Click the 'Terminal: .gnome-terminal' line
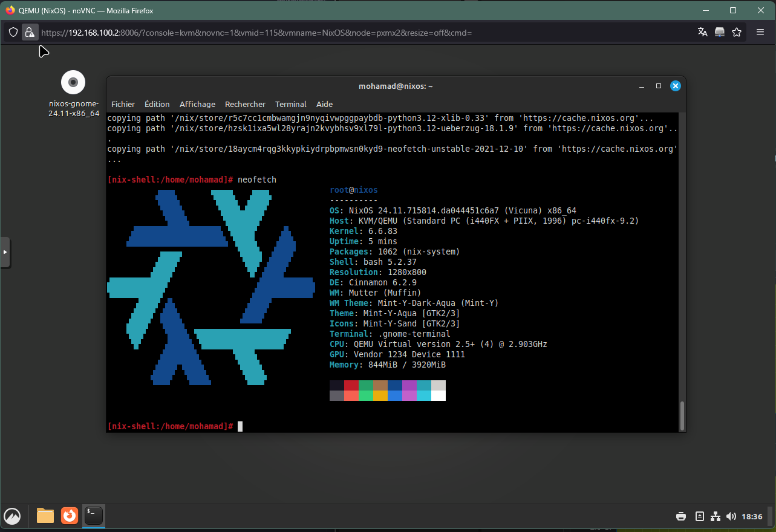This screenshot has width=776, height=532. point(390,334)
